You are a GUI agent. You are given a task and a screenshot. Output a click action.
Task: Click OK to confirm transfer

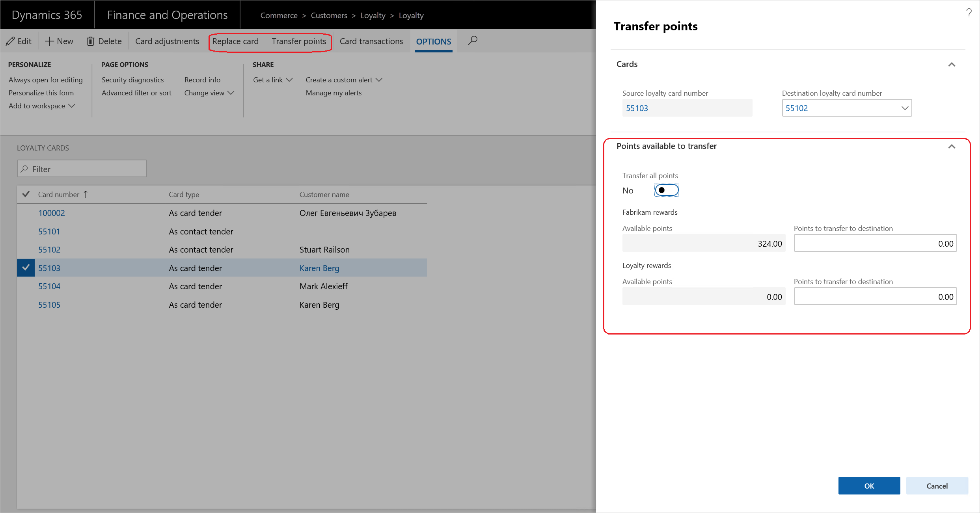click(868, 486)
